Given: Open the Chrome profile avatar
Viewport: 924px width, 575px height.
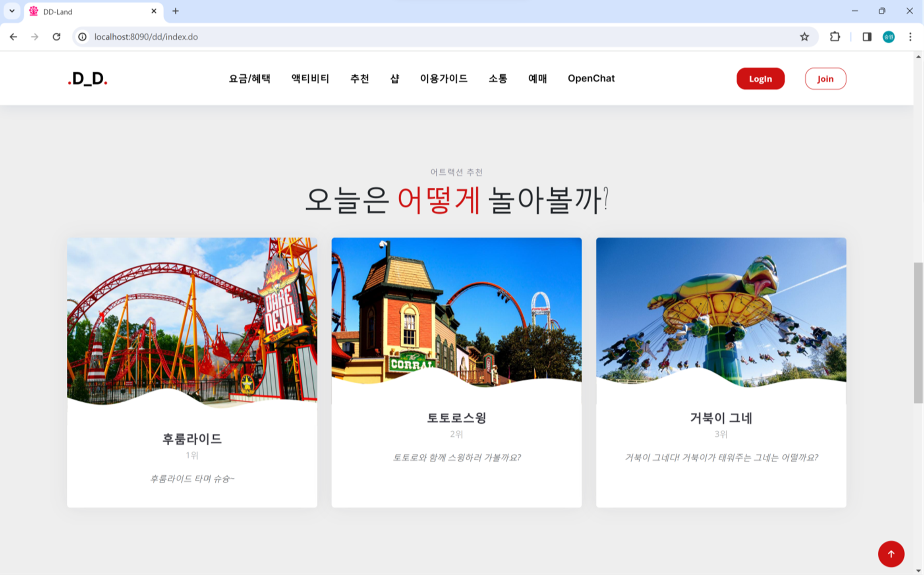Looking at the screenshot, I should (x=889, y=37).
